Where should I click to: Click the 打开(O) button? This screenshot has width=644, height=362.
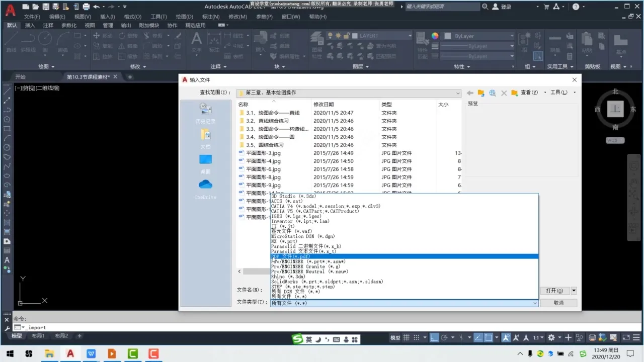click(x=554, y=291)
